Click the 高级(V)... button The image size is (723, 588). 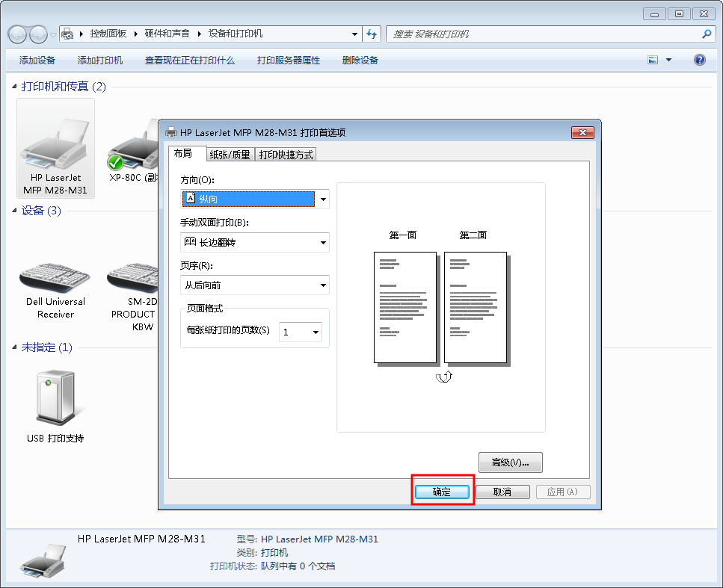[511, 462]
